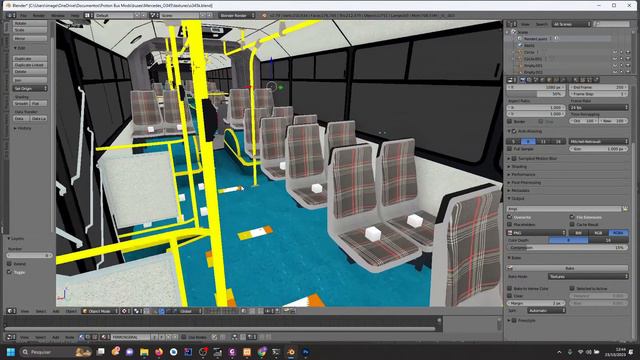640x360 pixels.
Task: Select the Render properties tab icon
Action: pyautogui.click(x=522, y=80)
